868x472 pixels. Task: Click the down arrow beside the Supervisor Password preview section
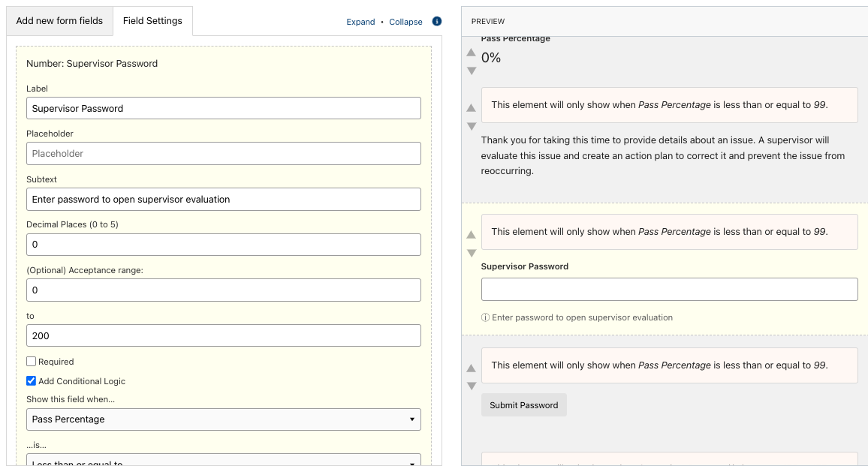[471, 254]
